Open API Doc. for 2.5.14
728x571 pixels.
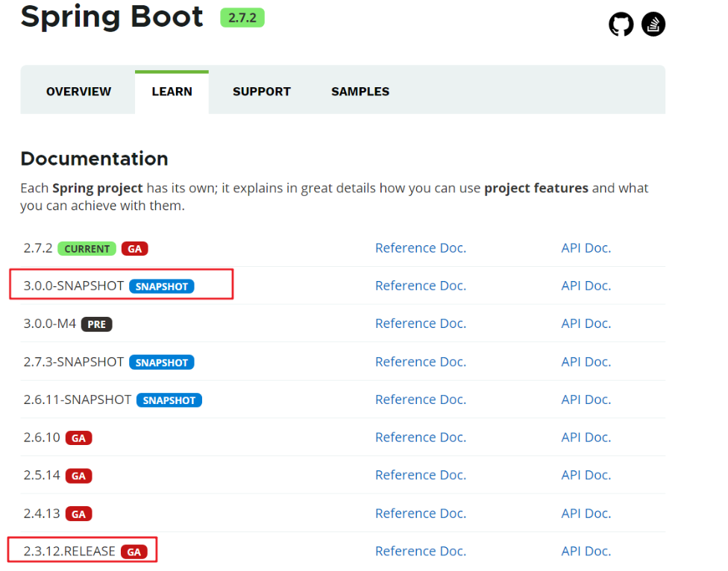(x=586, y=475)
